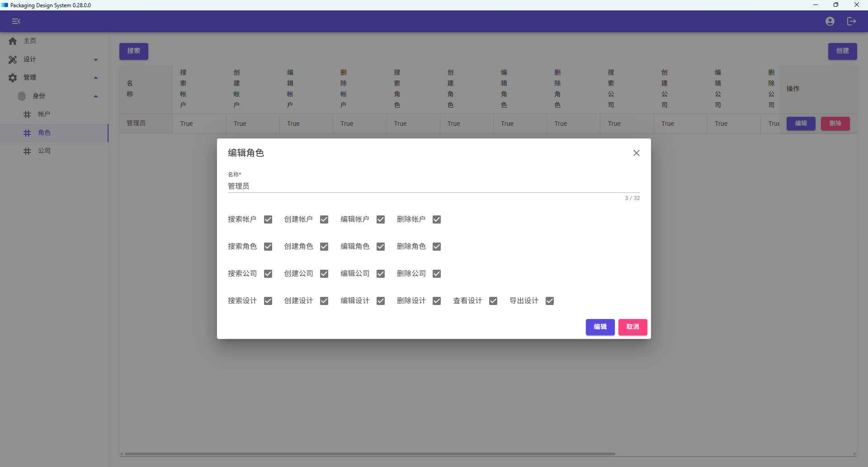868x467 pixels.
Task: Select the 角色 sidebar item
Action: [x=54, y=133]
